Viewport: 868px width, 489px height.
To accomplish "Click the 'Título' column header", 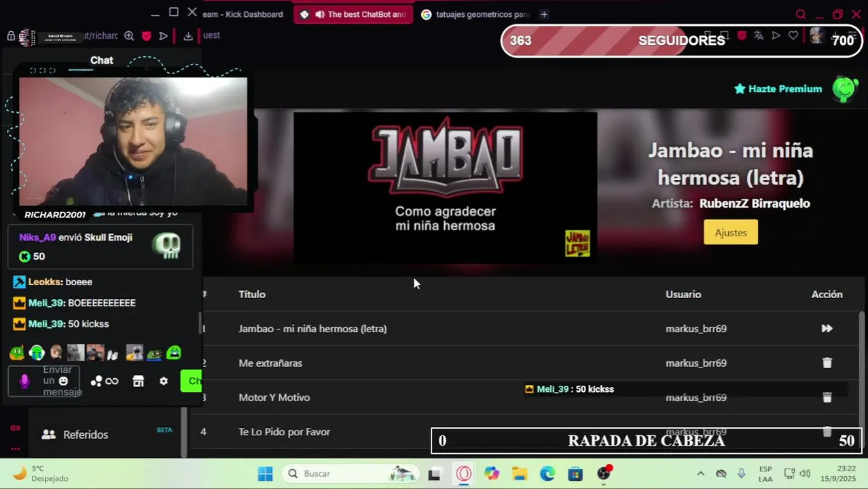I will click(252, 294).
